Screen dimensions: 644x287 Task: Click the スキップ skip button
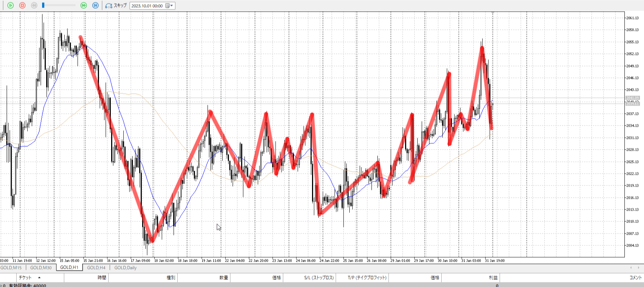coord(116,6)
